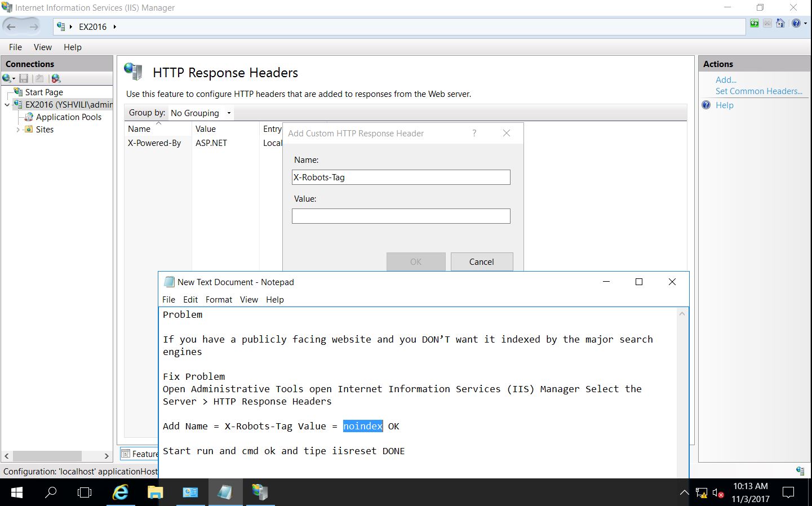The image size is (812, 506).
Task: Click the Back navigation arrow
Action: [x=11, y=26]
